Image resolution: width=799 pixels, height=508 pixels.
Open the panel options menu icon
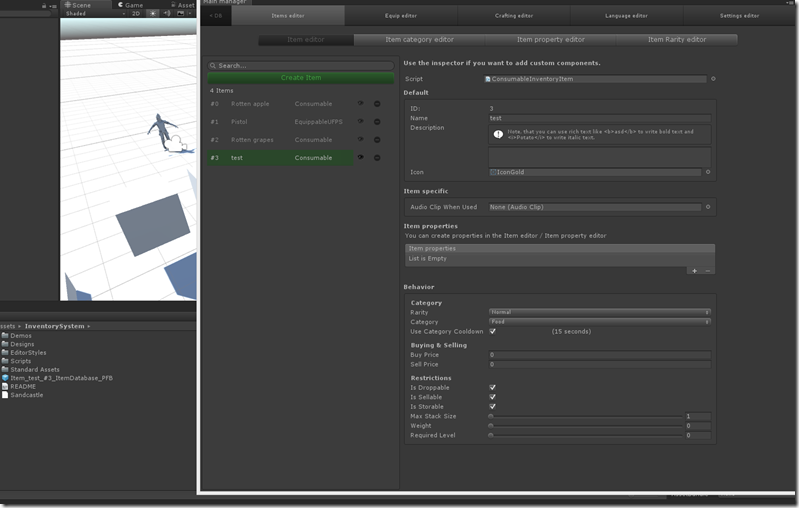click(x=53, y=6)
